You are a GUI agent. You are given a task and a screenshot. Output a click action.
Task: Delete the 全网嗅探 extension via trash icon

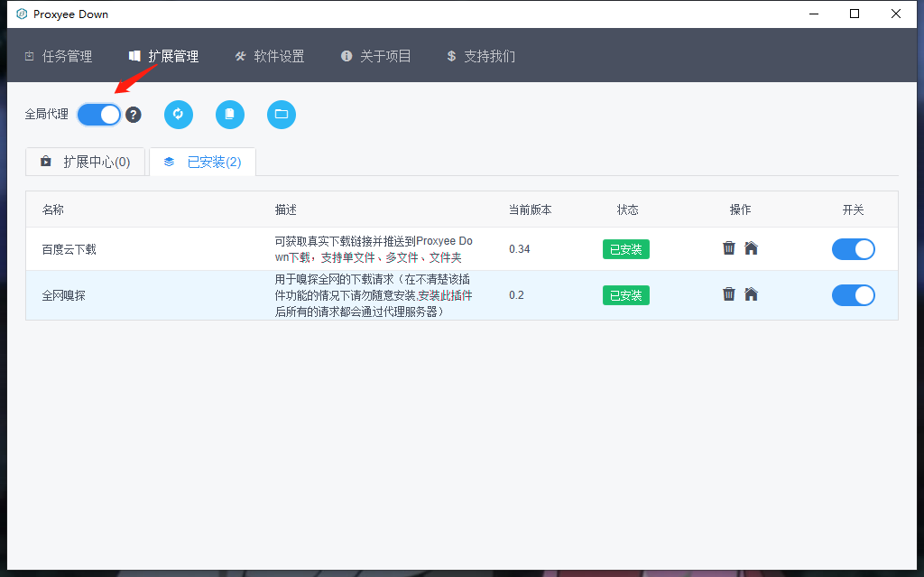(729, 294)
